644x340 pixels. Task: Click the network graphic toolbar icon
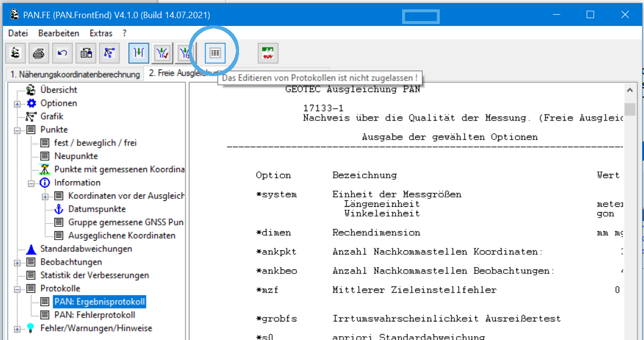(x=109, y=53)
